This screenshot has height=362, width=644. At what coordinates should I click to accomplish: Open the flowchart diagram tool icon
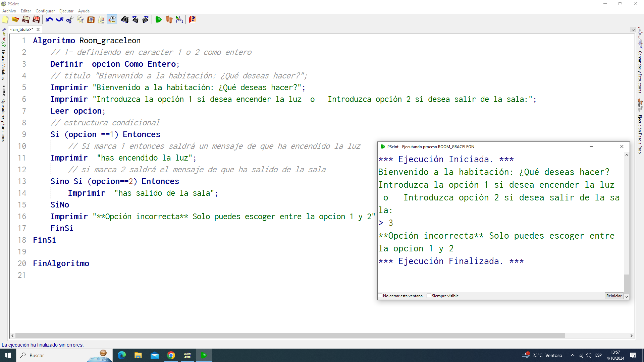coord(179,20)
